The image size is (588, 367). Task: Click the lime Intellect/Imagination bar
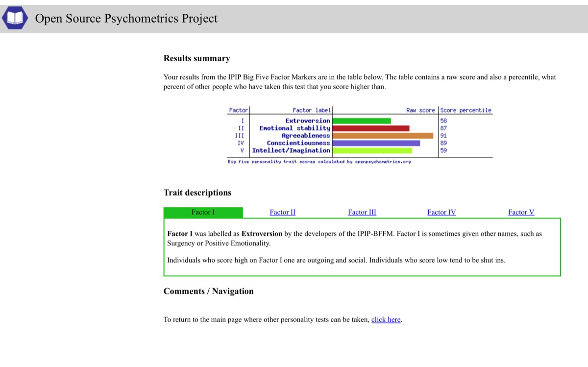pos(372,150)
